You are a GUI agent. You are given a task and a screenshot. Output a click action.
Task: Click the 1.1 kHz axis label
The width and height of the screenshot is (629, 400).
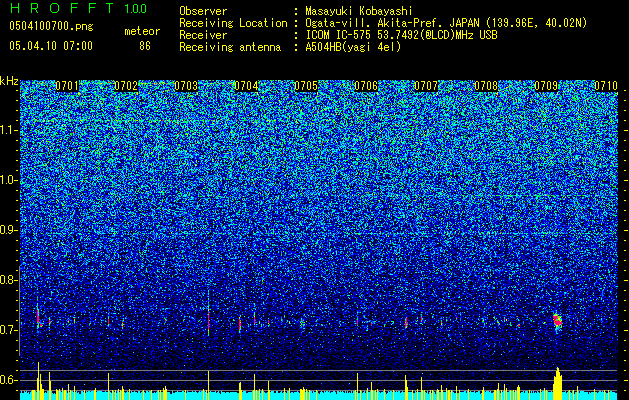(8, 130)
